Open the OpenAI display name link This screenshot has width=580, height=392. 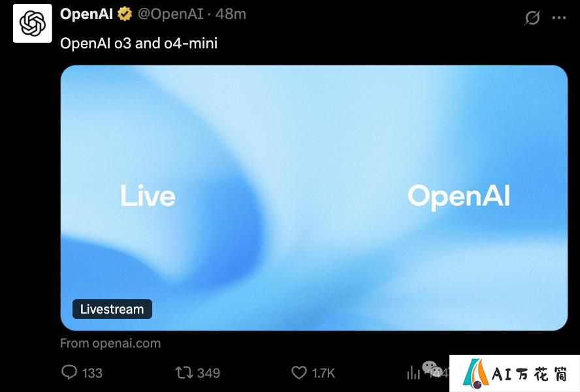87,14
